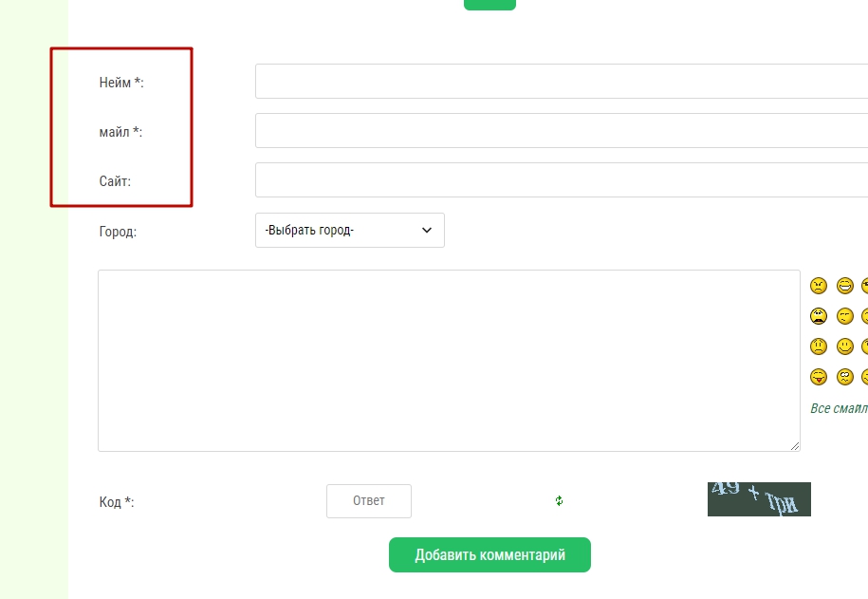Insert the tongue-out smiley
868x599 pixels.
coord(819,377)
